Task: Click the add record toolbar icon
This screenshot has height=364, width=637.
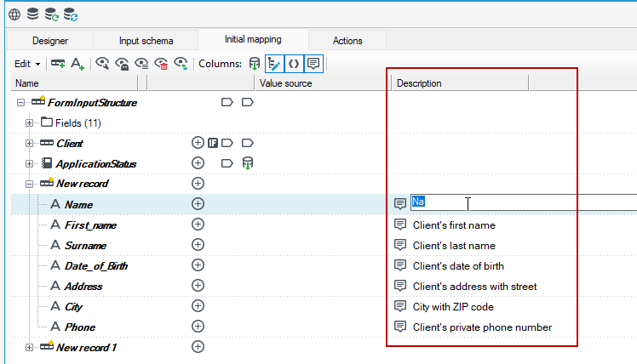Action: [58, 64]
